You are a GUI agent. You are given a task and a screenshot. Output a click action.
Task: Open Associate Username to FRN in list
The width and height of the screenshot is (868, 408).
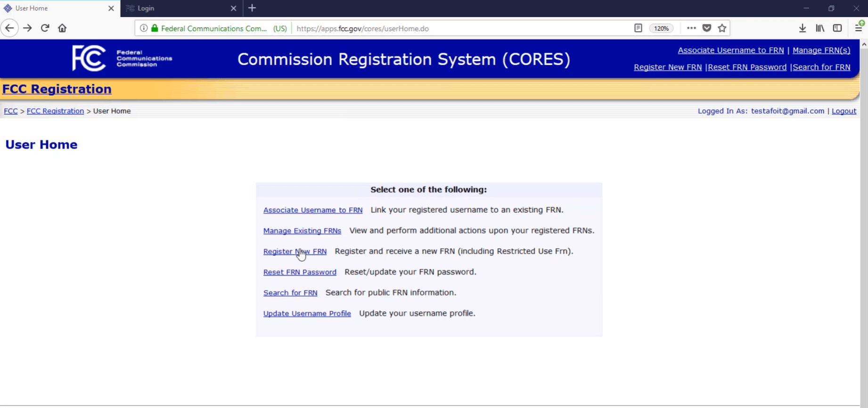click(313, 210)
